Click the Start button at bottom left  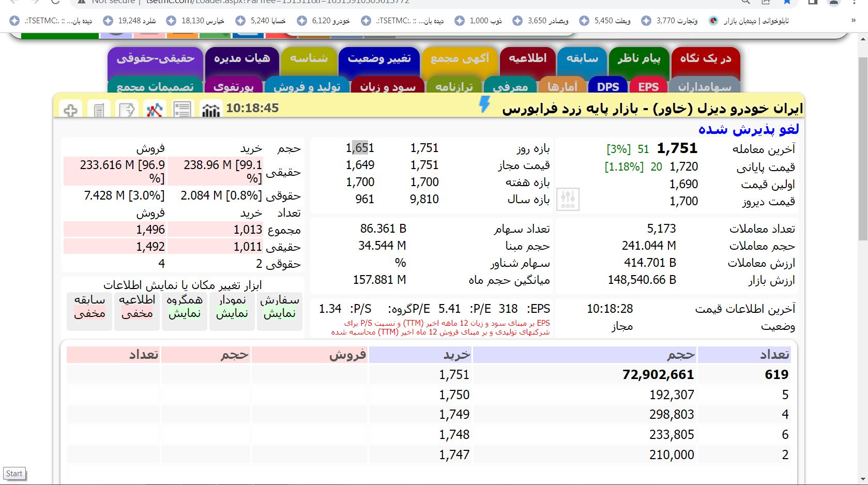click(14, 474)
